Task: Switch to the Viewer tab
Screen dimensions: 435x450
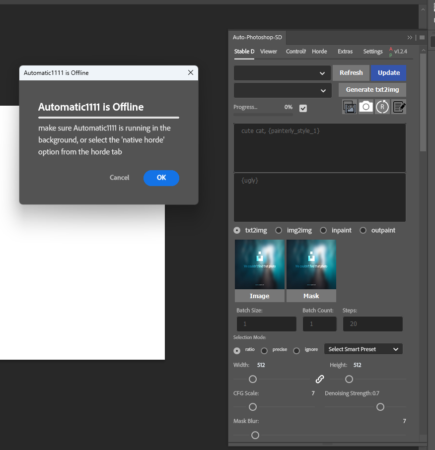Action: pyautogui.click(x=268, y=52)
